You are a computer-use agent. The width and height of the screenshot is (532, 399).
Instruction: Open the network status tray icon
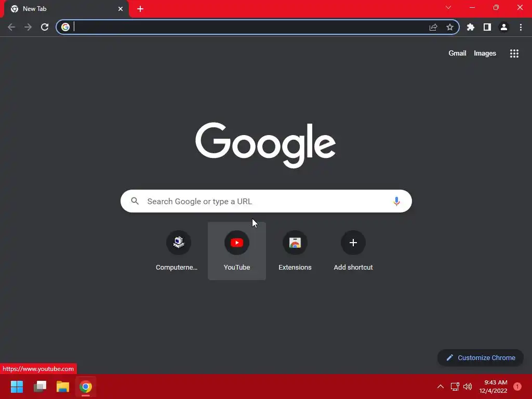(455, 387)
